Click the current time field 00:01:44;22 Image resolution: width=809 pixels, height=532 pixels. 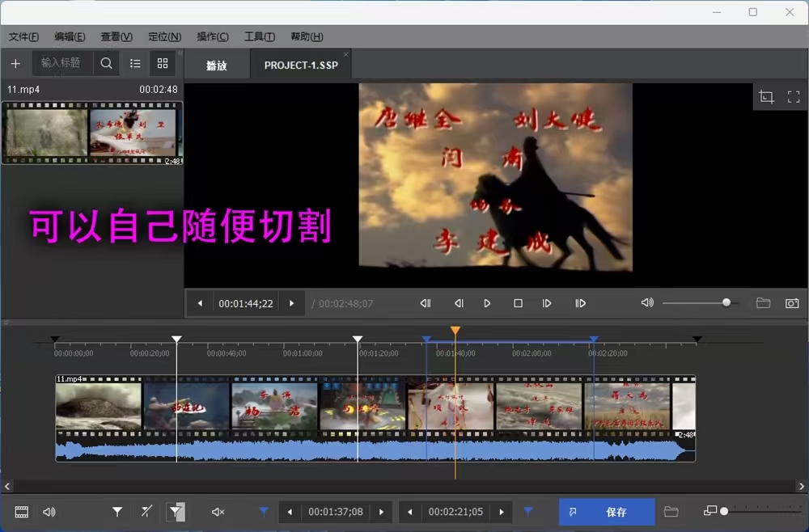tap(246, 304)
